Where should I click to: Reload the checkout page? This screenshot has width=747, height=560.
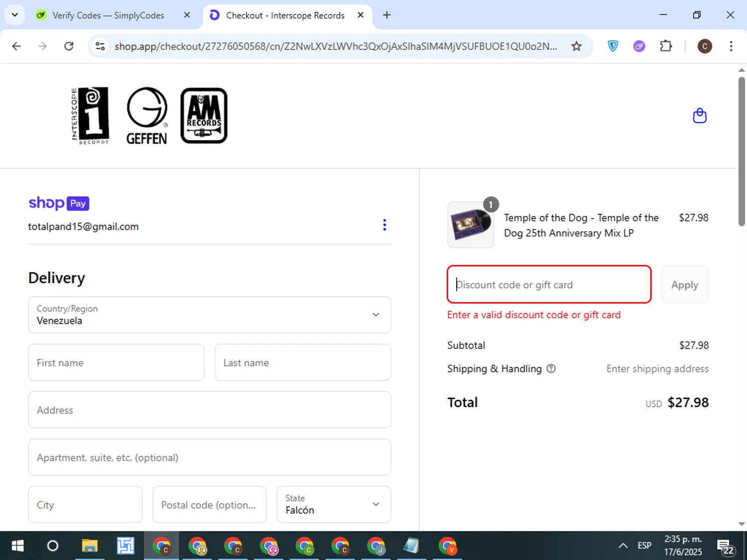(69, 46)
